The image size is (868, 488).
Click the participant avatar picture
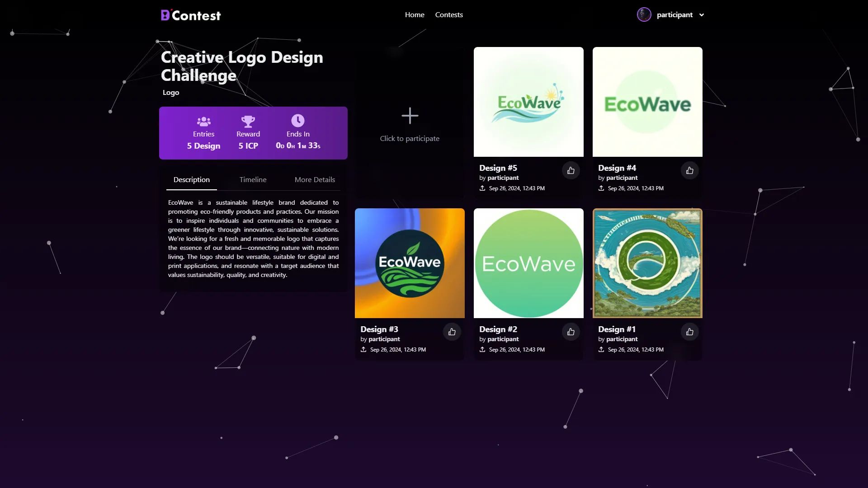(x=644, y=15)
